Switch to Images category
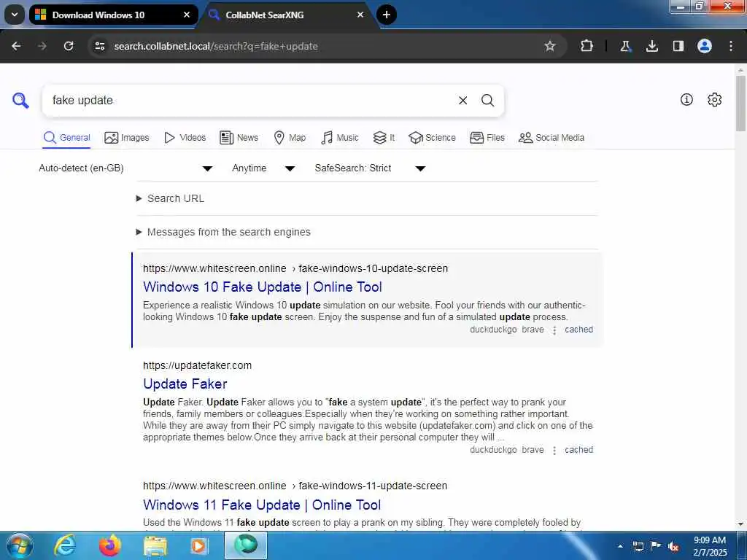747x560 pixels. click(127, 138)
